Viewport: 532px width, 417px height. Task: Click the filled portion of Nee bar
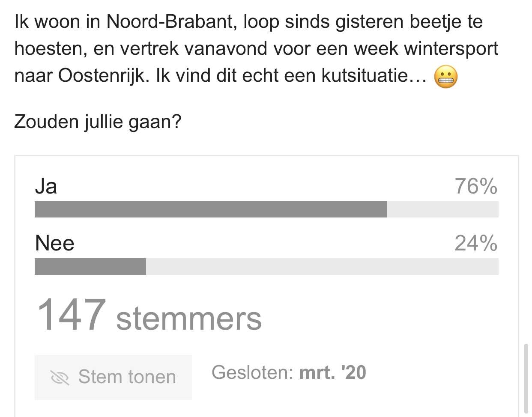(90, 266)
